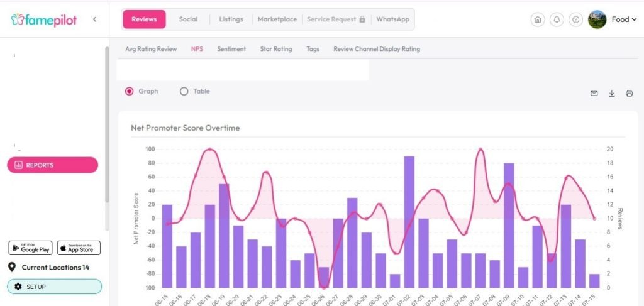
Task: Click the bar for 07-13
Action: (566, 246)
